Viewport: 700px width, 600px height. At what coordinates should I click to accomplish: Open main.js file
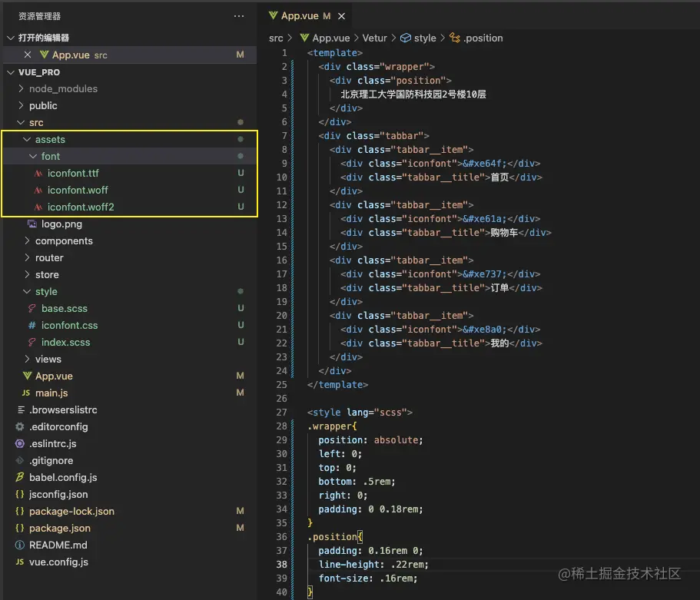[51, 393]
